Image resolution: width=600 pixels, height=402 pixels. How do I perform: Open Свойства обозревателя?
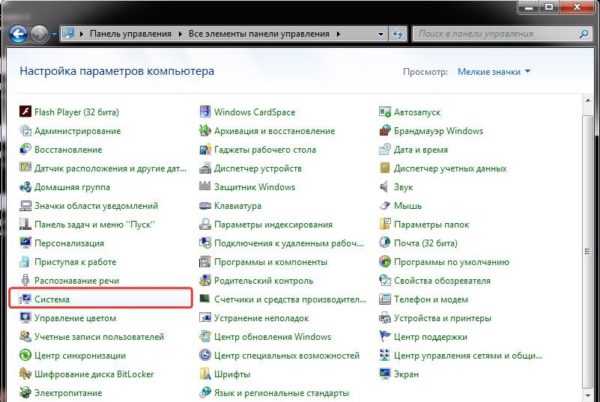coord(435,280)
